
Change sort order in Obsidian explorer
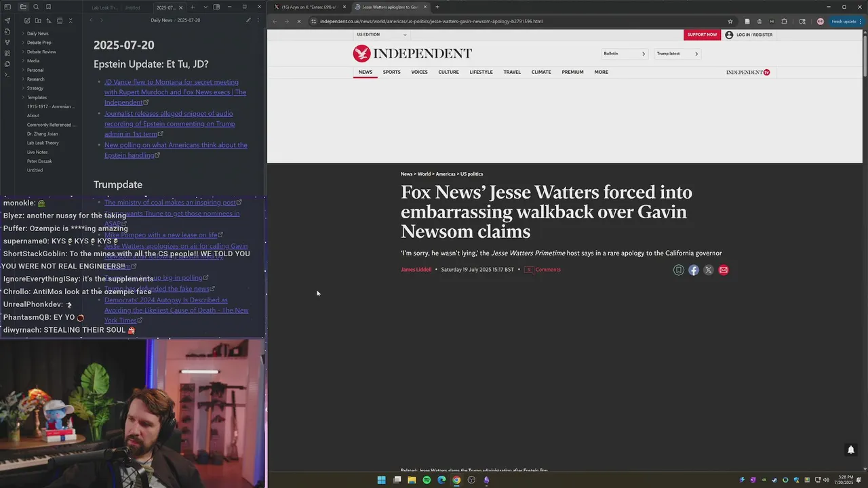point(49,20)
